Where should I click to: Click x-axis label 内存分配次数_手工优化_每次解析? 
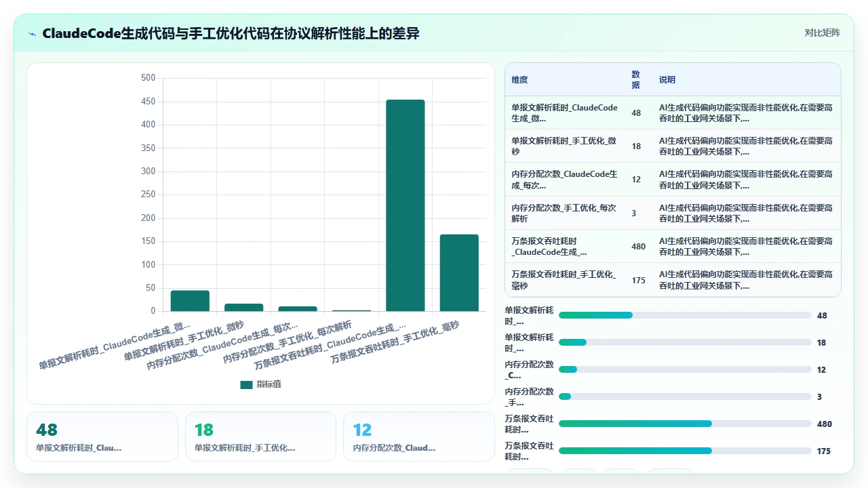click(x=288, y=342)
